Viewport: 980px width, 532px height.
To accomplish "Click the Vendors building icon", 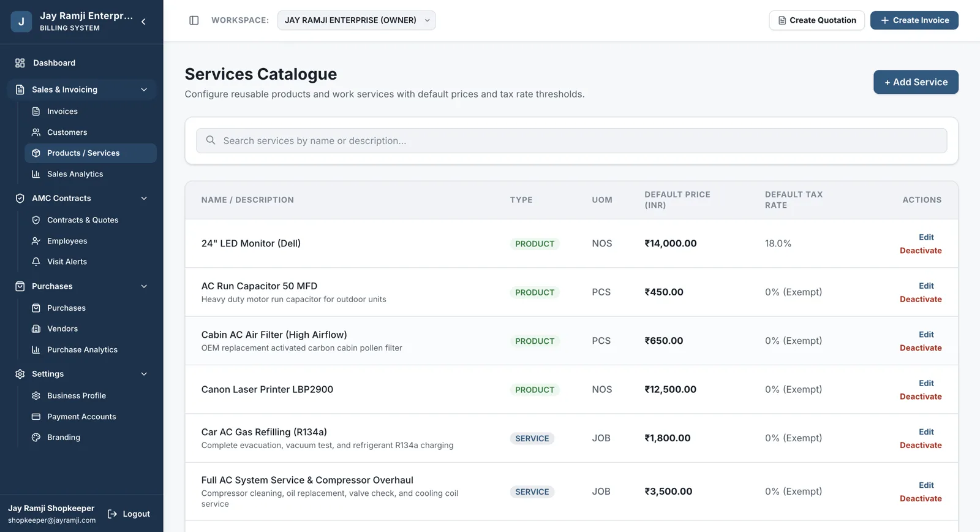I will click(x=36, y=329).
